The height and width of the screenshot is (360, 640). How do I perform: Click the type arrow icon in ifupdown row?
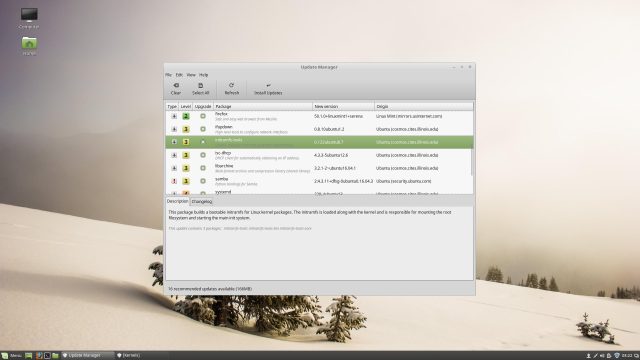(x=174, y=129)
